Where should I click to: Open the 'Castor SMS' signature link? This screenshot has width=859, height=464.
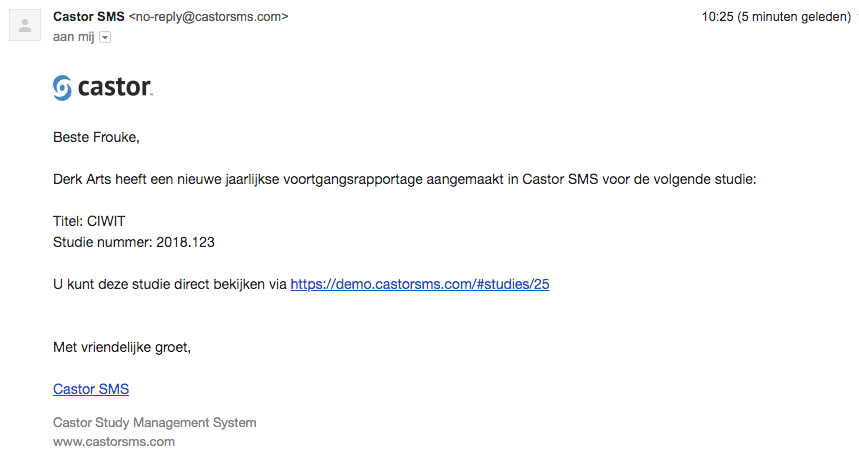[x=91, y=389]
